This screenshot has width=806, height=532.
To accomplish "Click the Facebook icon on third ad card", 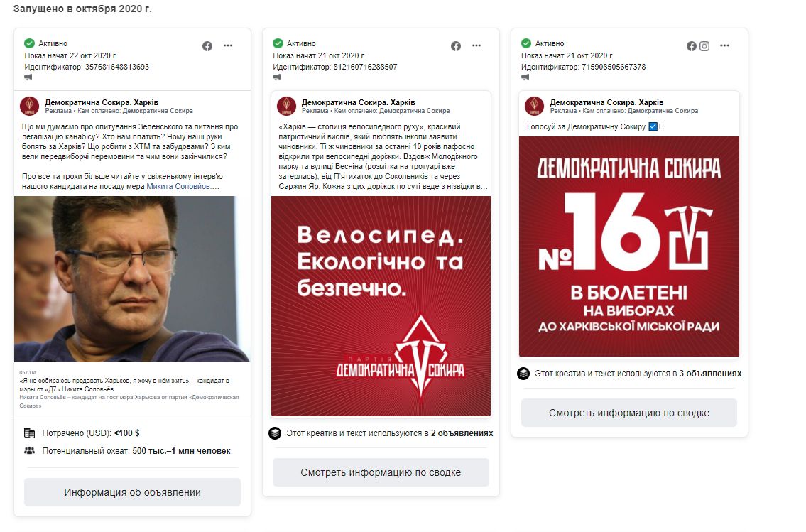I will click(x=692, y=46).
